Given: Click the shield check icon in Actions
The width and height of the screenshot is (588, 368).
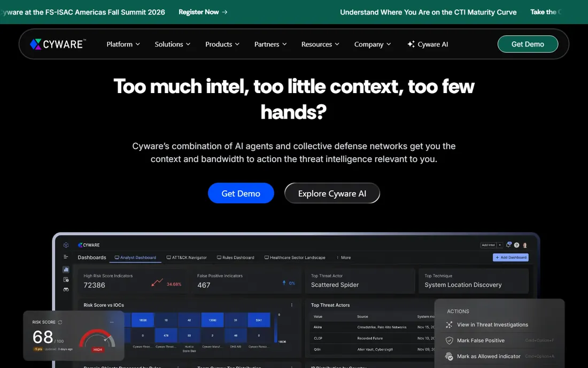Looking at the screenshot, I should click(449, 341).
